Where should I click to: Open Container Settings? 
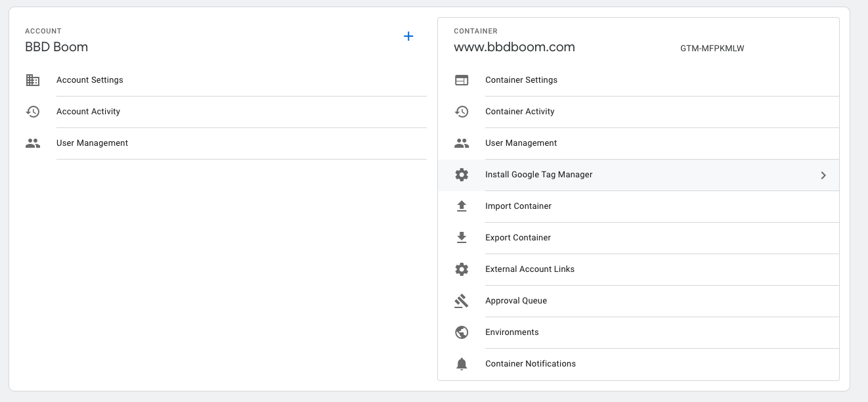pyautogui.click(x=521, y=79)
